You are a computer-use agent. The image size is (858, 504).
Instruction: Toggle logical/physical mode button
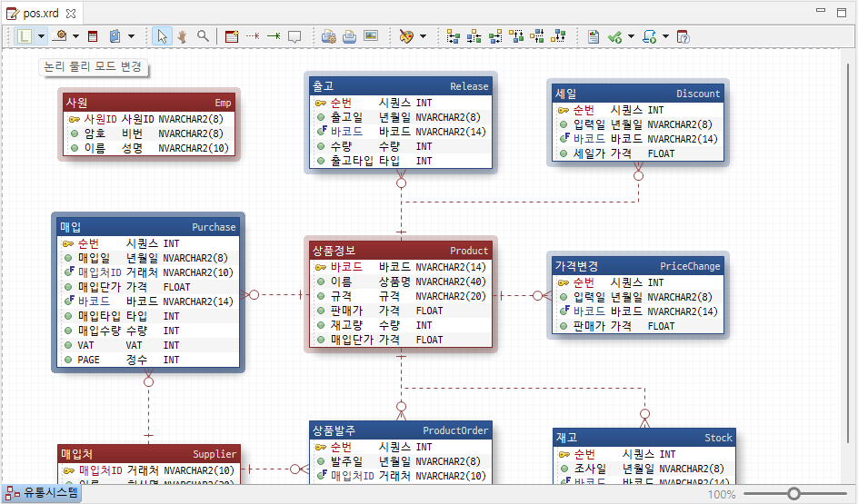25,36
